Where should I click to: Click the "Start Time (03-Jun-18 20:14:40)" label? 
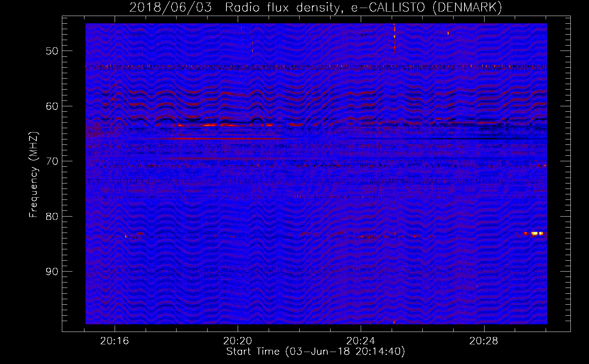(x=316, y=352)
